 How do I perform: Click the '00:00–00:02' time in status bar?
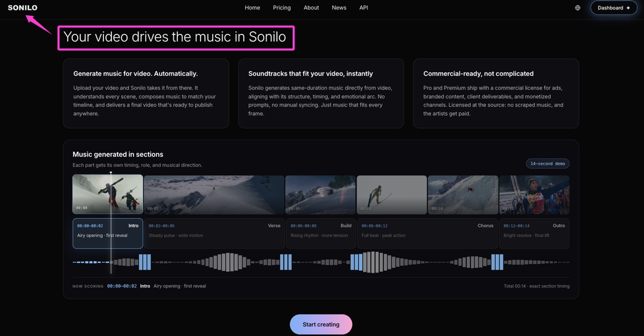coord(122,286)
